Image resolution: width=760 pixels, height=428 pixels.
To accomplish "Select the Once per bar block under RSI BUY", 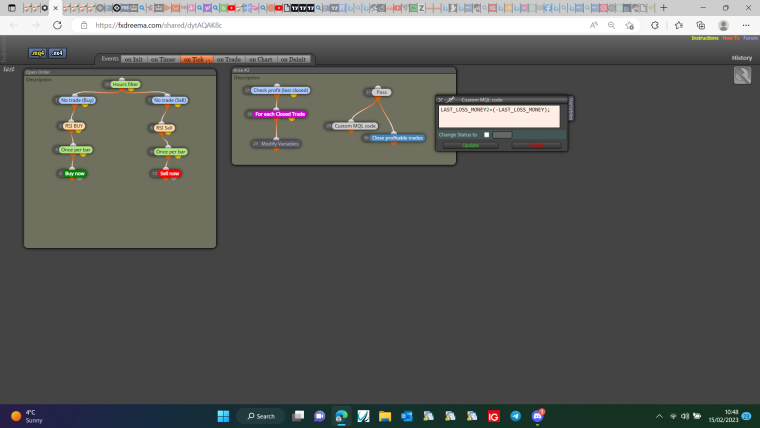I will (76, 150).
